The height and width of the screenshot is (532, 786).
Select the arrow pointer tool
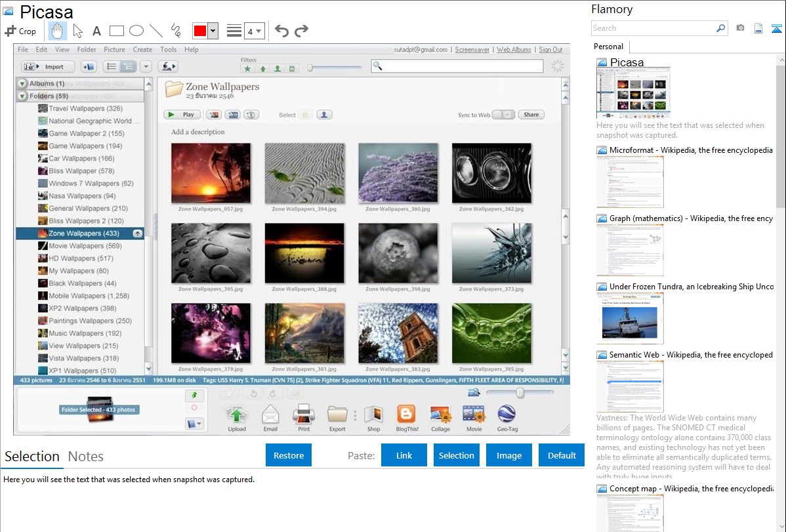[77, 31]
